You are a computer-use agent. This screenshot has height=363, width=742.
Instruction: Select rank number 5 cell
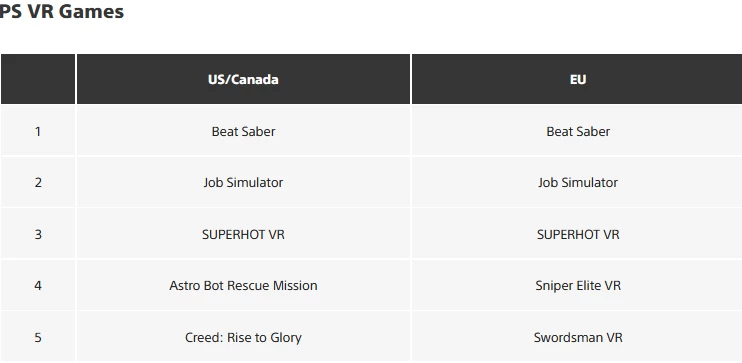point(38,337)
